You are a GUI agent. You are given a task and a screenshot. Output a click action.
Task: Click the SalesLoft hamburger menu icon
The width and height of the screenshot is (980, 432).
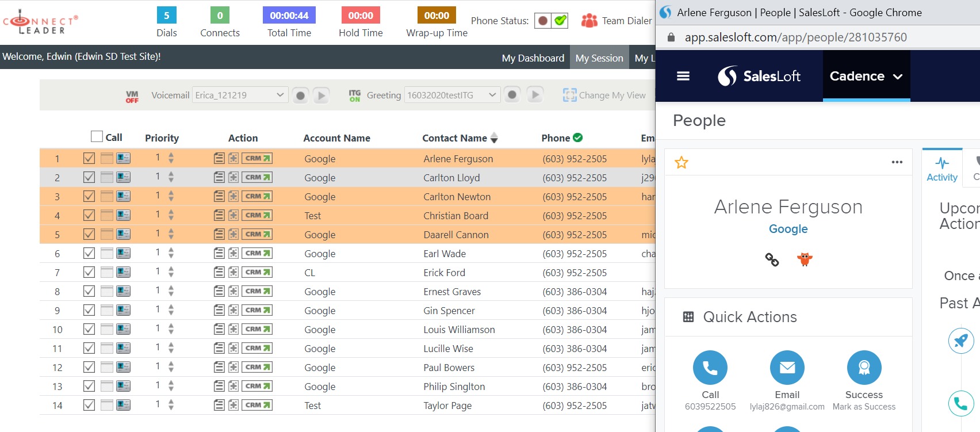coord(683,76)
